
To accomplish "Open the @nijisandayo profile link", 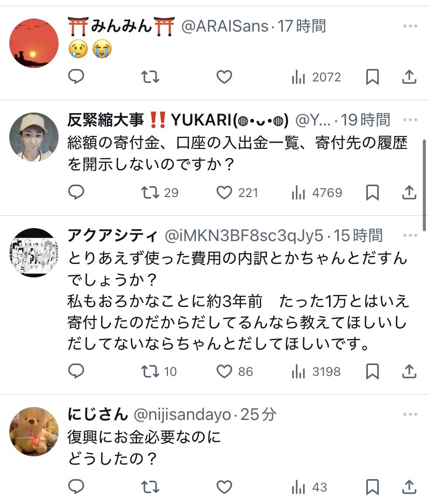I will pos(182,415).
